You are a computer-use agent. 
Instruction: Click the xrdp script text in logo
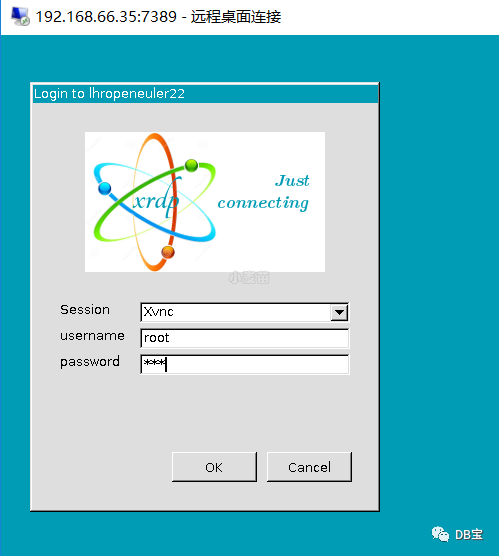tap(156, 201)
